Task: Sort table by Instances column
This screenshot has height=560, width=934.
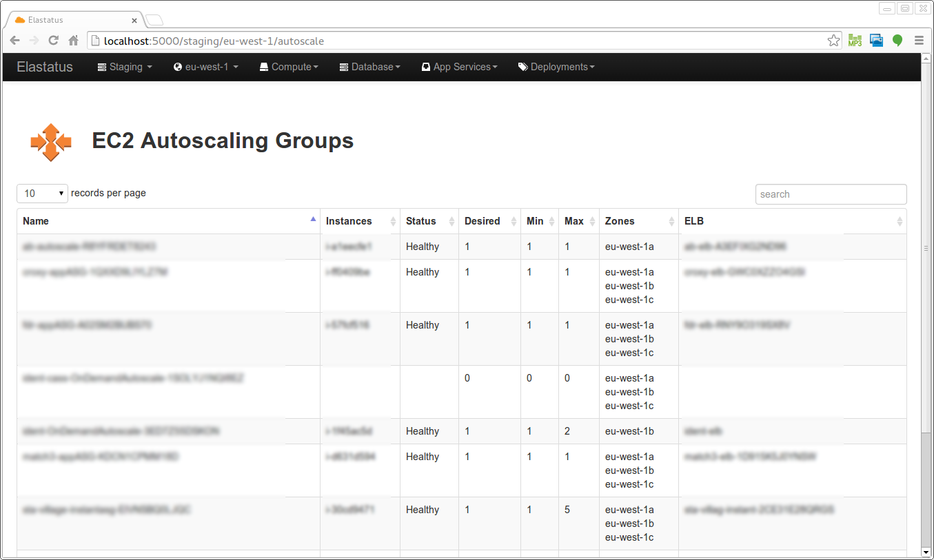Action: coord(361,221)
